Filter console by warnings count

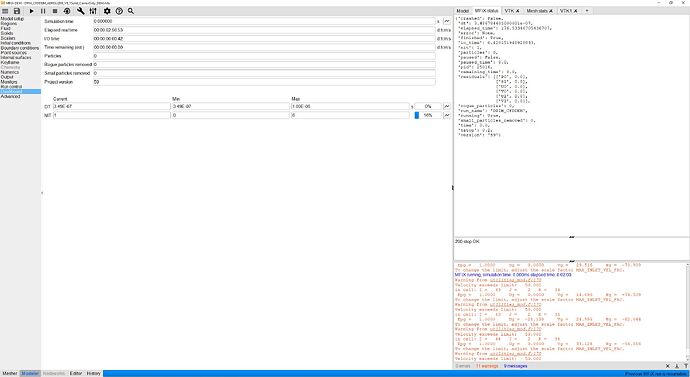tap(487, 366)
